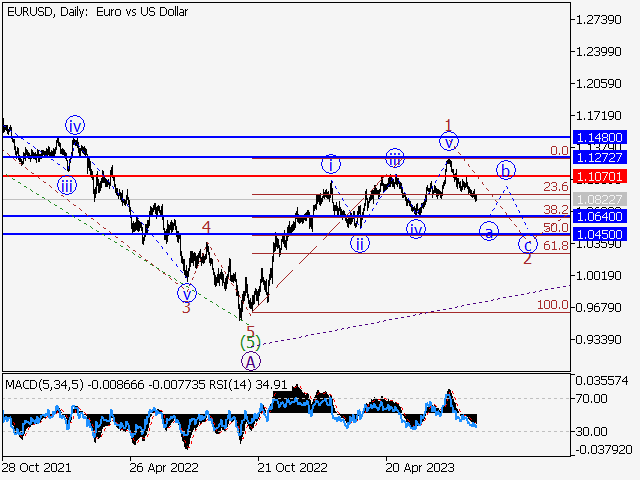This screenshot has height=480, width=640.
Task: Click the 20 Apr 2023 date marker
Action: (420, 468)
